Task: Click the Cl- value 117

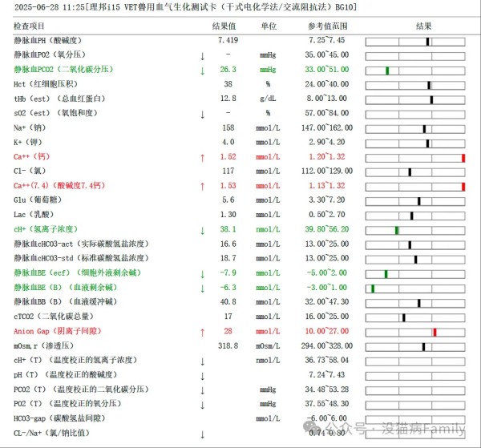Action: tap(228, 171)
